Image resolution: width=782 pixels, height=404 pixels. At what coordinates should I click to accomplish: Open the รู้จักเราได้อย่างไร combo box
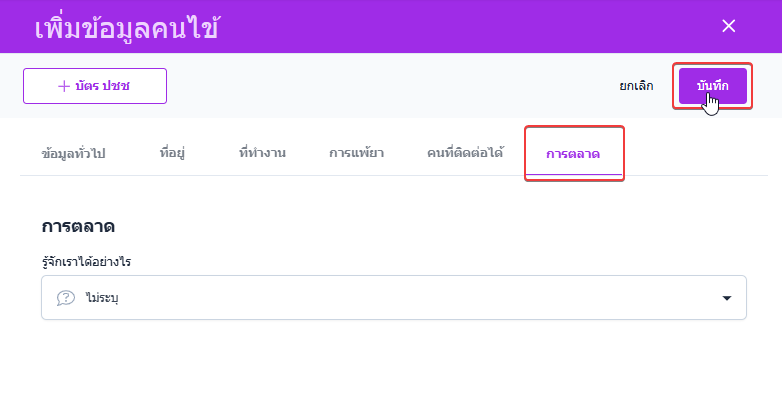point(393,298)
